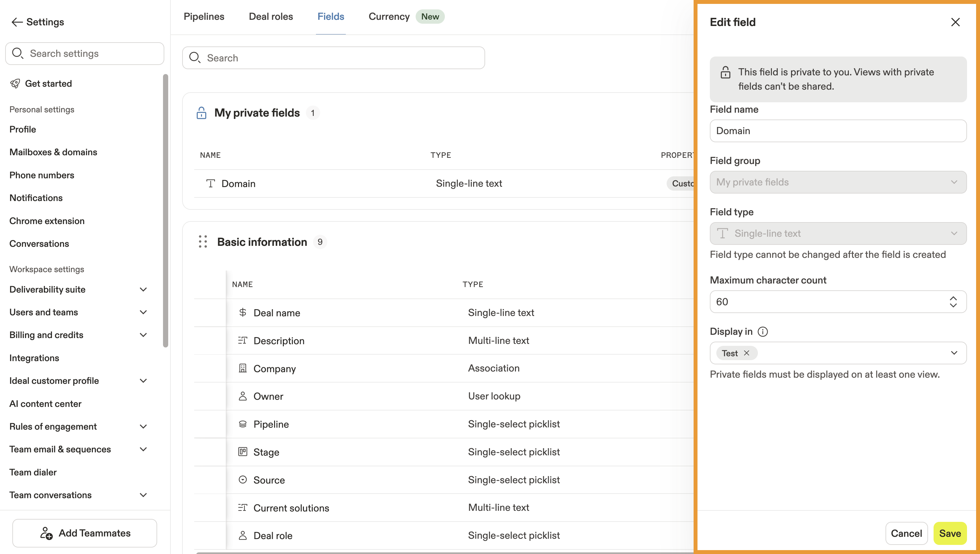Click the back arrow next to Settings
980x554 pixels.
tap(17, 22)
